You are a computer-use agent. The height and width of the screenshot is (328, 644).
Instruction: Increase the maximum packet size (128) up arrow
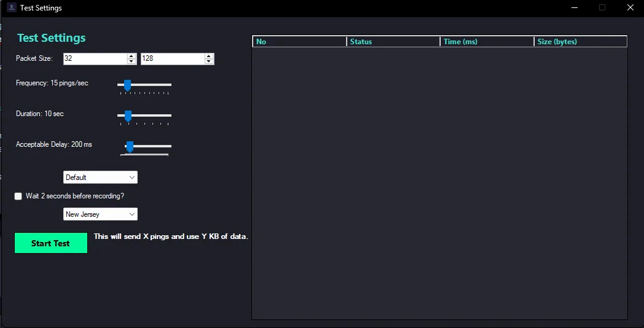click(209, 57)
